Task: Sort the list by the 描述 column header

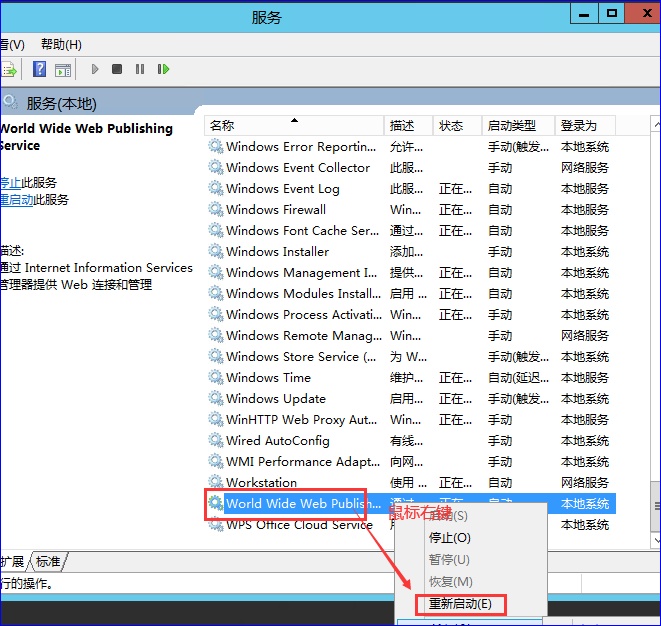Action: tap(408, 125)
